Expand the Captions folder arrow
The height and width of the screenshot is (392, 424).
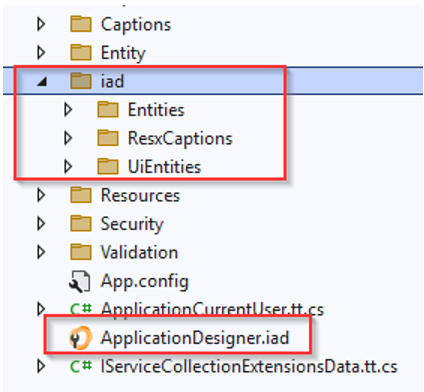[x=41, y=24]
